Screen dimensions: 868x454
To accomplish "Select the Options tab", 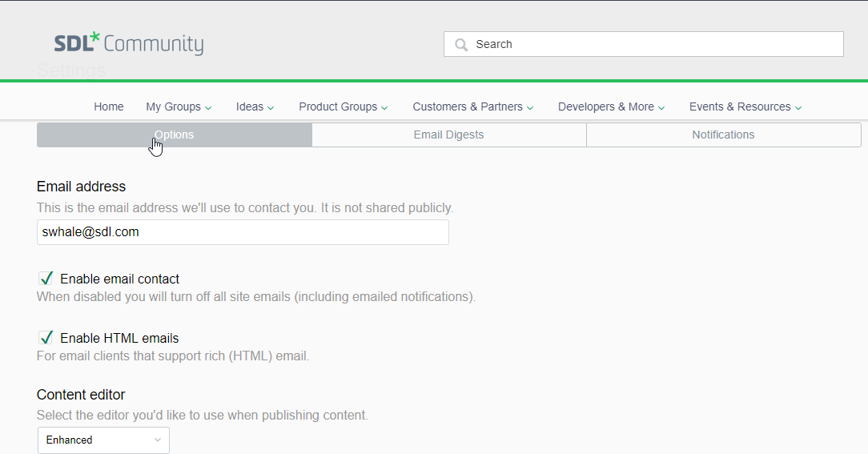I will [174, 135].
